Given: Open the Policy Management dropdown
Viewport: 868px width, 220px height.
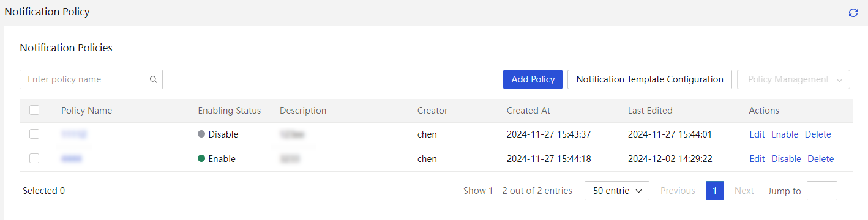Looking at the screenshot, I should (794, 79).
